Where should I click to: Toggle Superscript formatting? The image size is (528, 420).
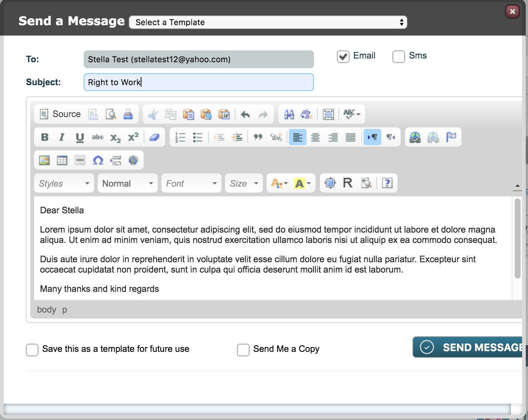coord(133,137)
